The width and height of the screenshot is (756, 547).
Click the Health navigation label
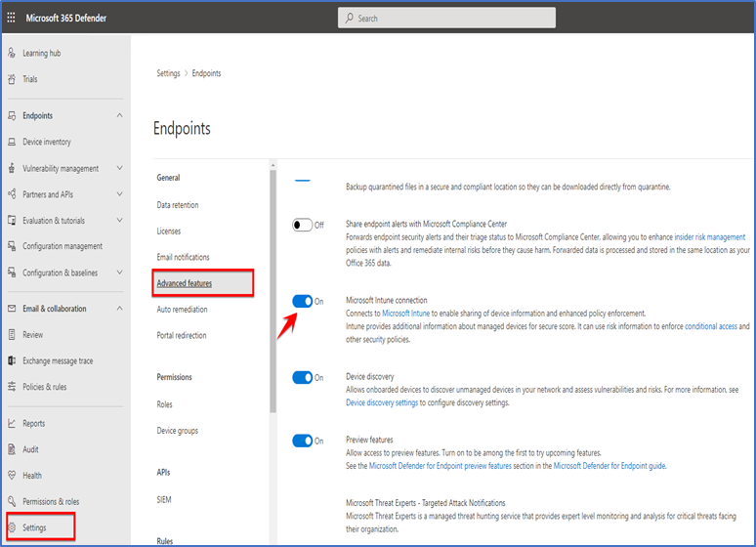(x=32, y=475)
